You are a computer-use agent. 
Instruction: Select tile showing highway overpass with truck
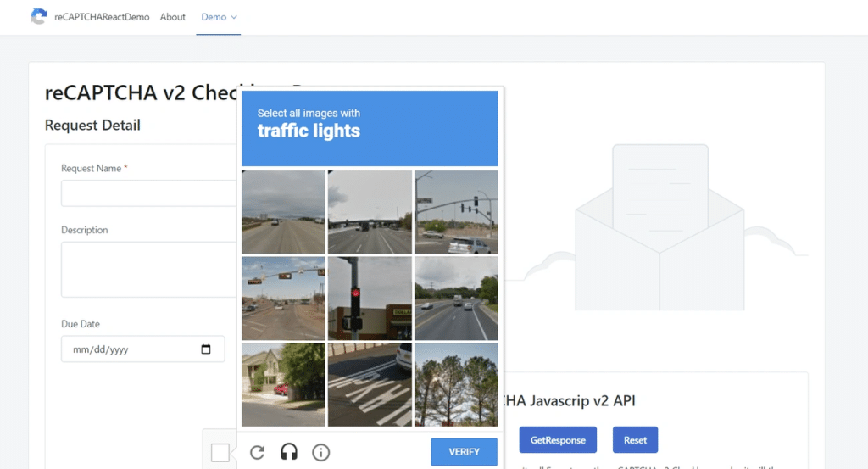370,212
